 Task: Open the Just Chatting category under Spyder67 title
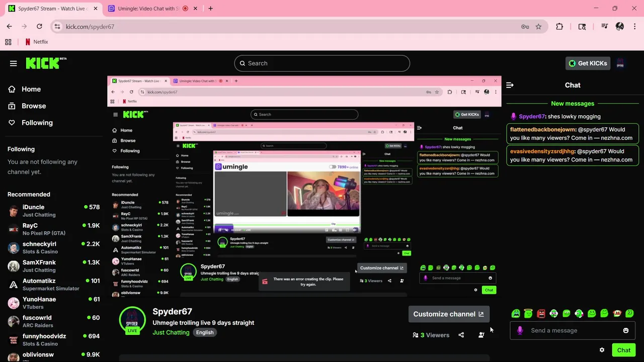pos(171,332)
